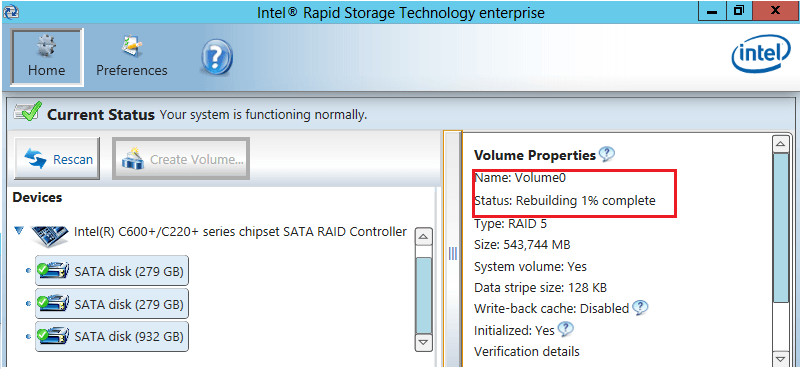Open the Preferences tab
Image resolution: width=801 pixels, height=369 pixels.
(x=132, y=57)
